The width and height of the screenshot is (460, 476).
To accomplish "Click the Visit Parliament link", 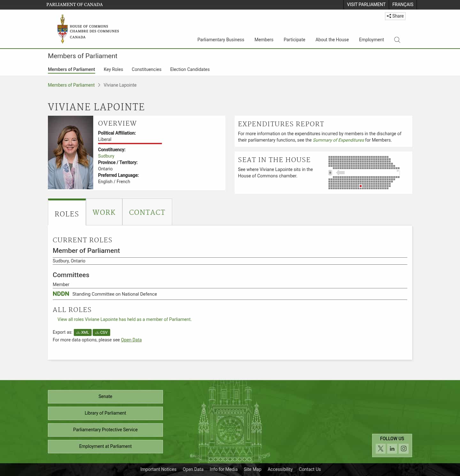I will click(x=366, y=4).
